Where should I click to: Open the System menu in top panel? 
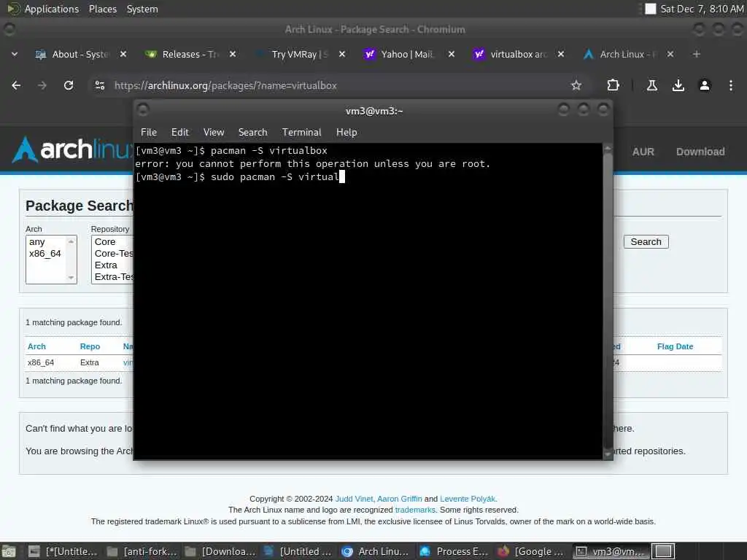coord(142,9)
